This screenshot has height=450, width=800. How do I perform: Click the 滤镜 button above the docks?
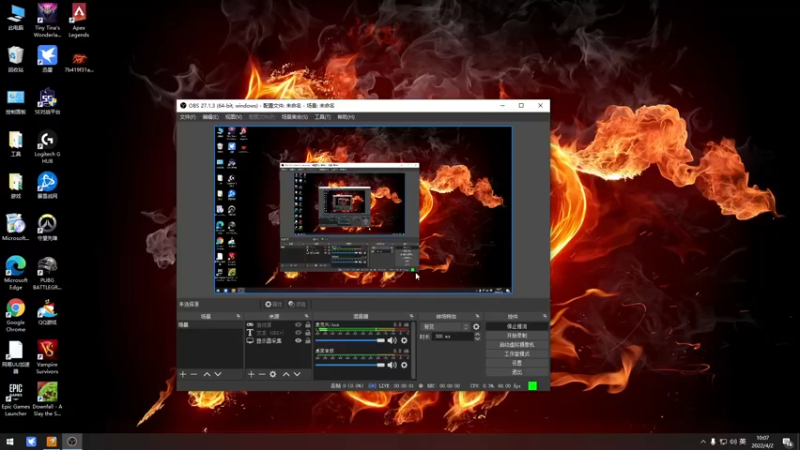pyautogui.click(x=297, y=304)
